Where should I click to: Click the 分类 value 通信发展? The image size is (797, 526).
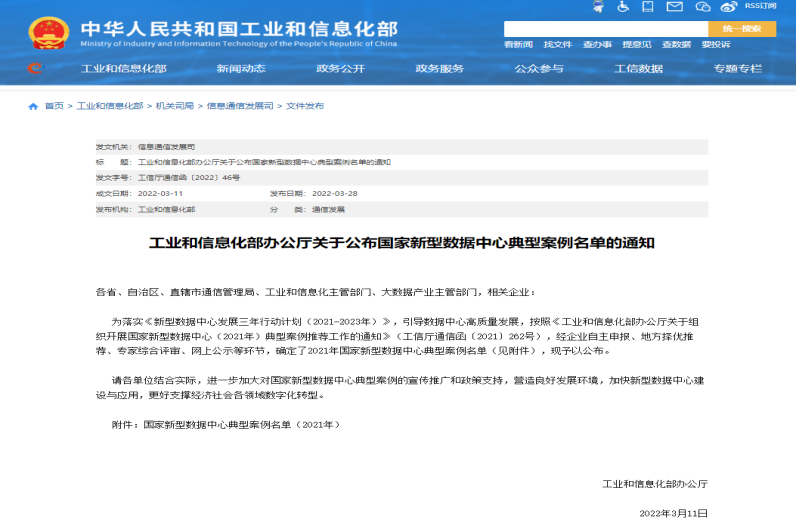pos(328,209)
